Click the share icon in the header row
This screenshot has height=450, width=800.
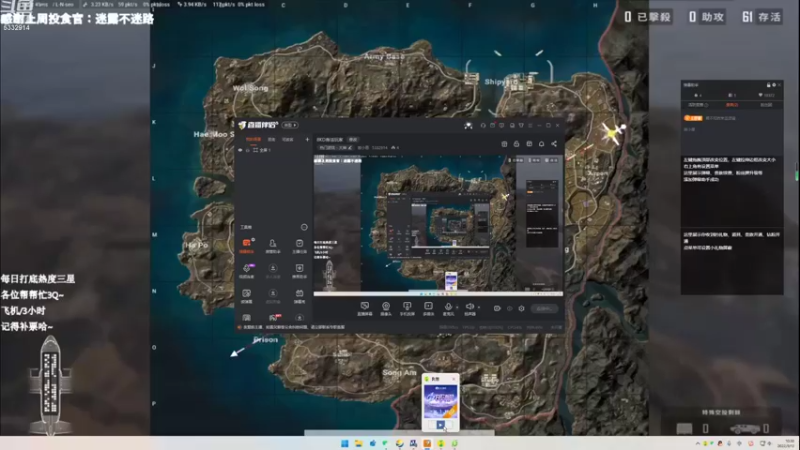click(554, 144)
